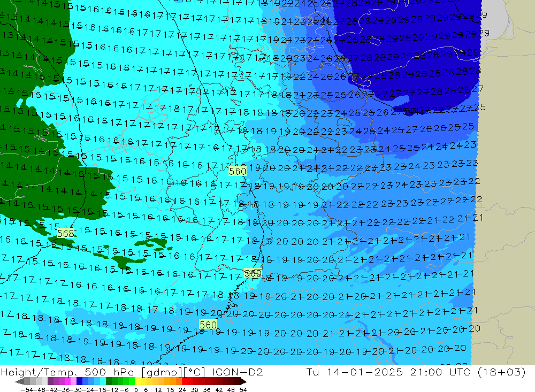Click the '(18+03)' forecast run label
The width and height of the screenshot is (535, 392).
click(501, 372)
